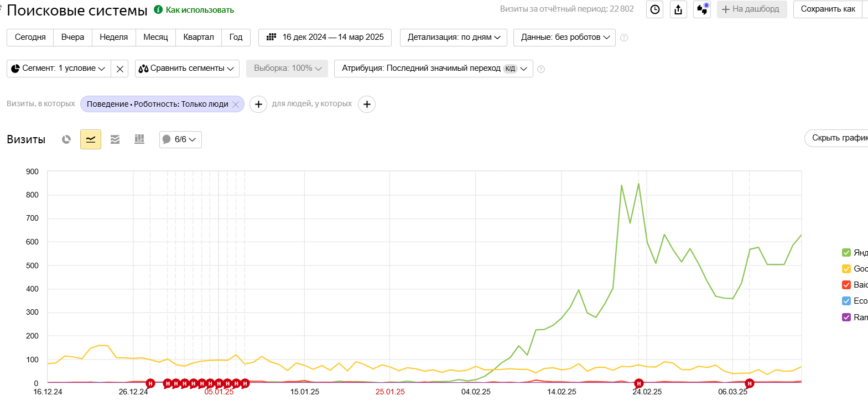The height and width of the screenshot is (401, 868).
Task: Select the pie chart view icon
Action: (x=66, y=139)
